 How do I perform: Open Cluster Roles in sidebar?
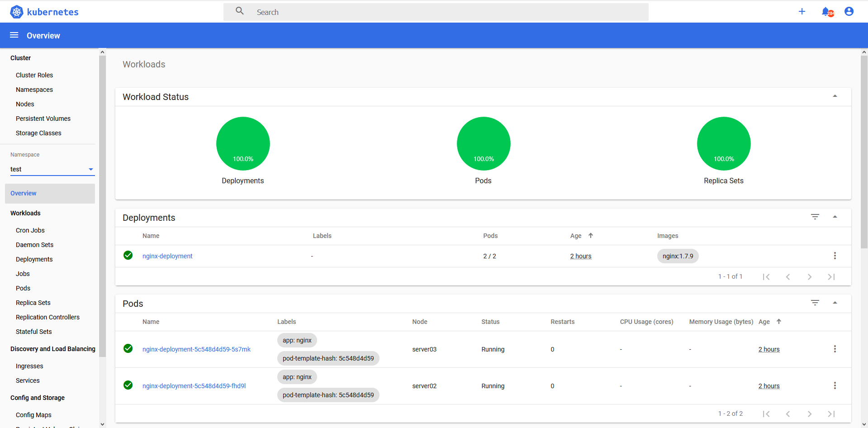(34, 75)
